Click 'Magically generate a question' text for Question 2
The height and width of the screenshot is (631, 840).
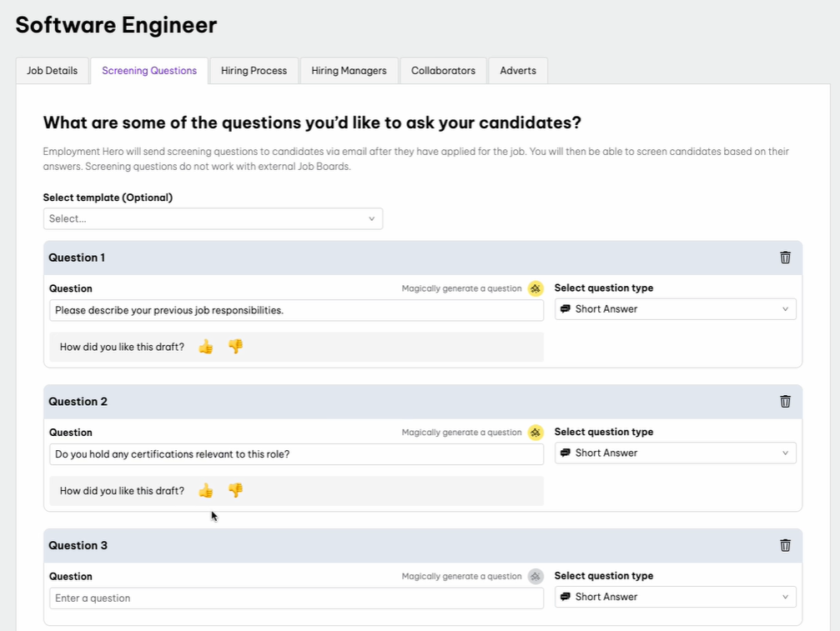462,433
